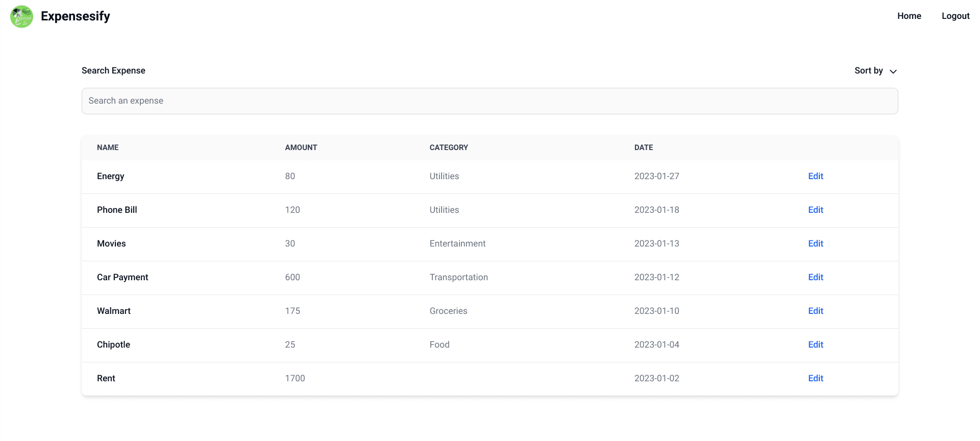This screenshot has width=980, height=441.
Task: Click the AMOUNT column header
Action: click(301, 148)
